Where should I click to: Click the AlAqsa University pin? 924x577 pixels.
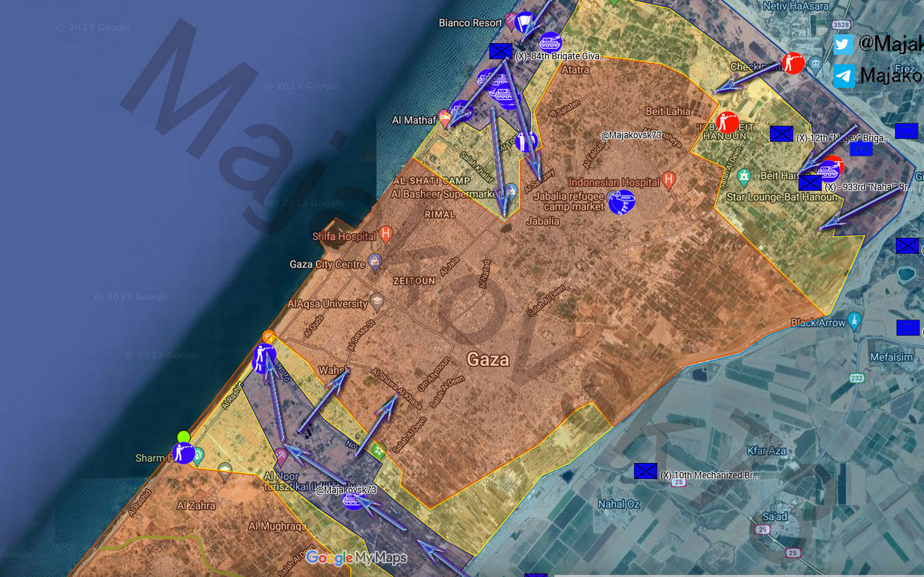pyautogui.click(x=377, y=301)
